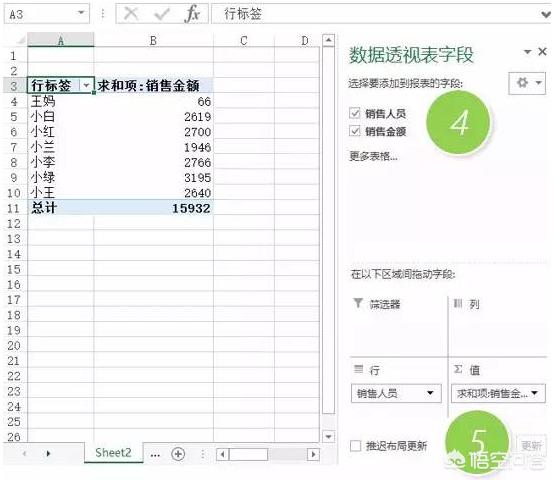Screen dimensions: 556x480
Task: Click the insert function fx icon
Action: [193, 13]
